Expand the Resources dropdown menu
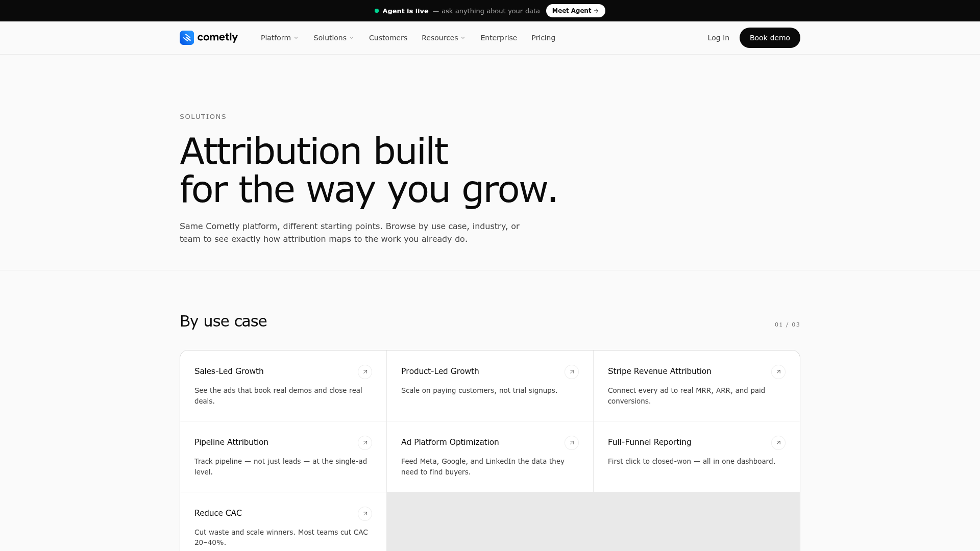This screenshot has width=980, height=551. pyautogui.click(x=444, y=38)
